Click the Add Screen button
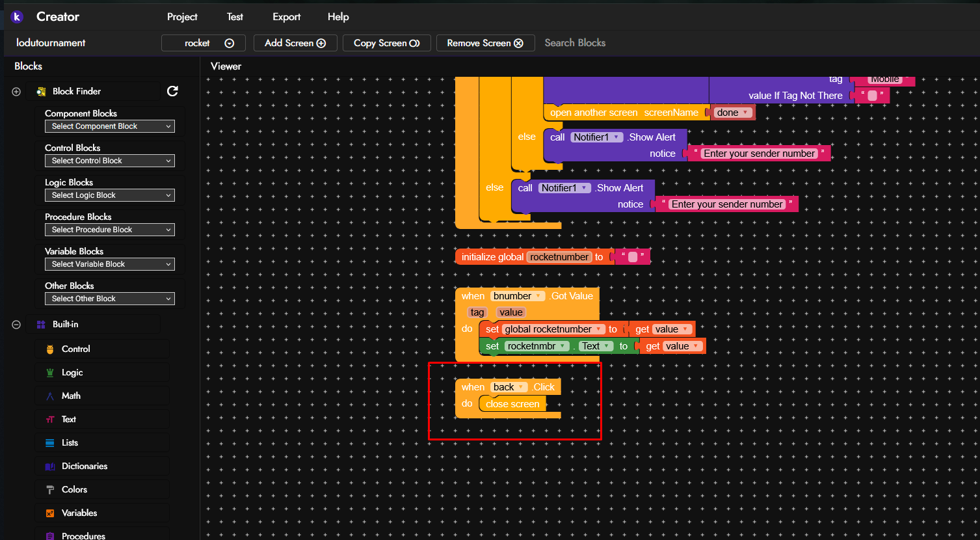 pyautogui.click(x=295, y=43)
